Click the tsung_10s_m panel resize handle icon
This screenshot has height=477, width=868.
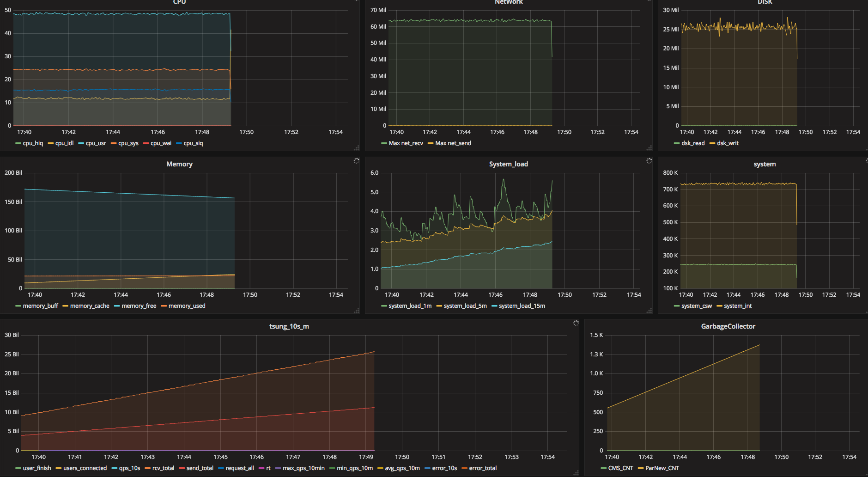coord(576,473)
